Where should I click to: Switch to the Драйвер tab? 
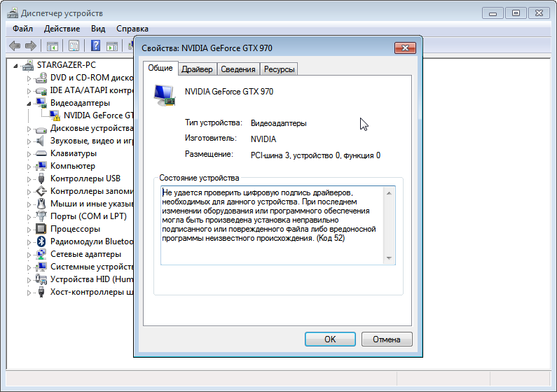[x=197, y=69]
